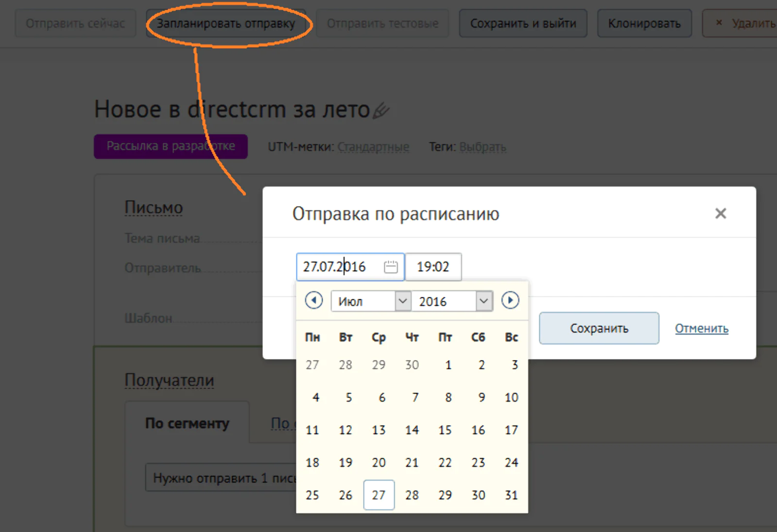Select day 9 in the calendar

click(481, 397)
